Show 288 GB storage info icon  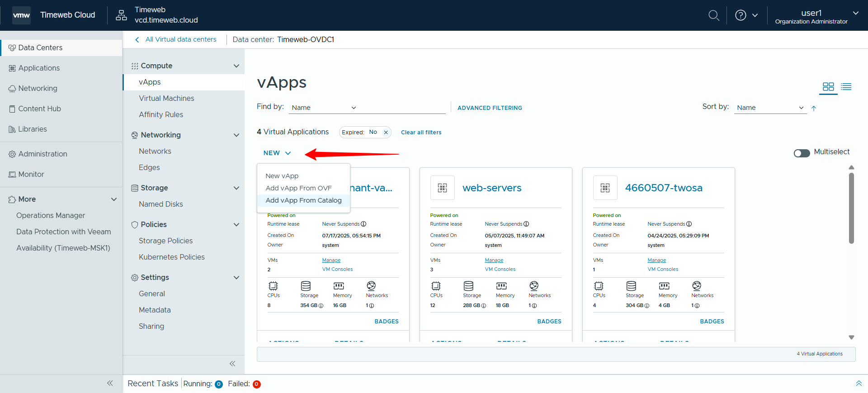[484, 306]
